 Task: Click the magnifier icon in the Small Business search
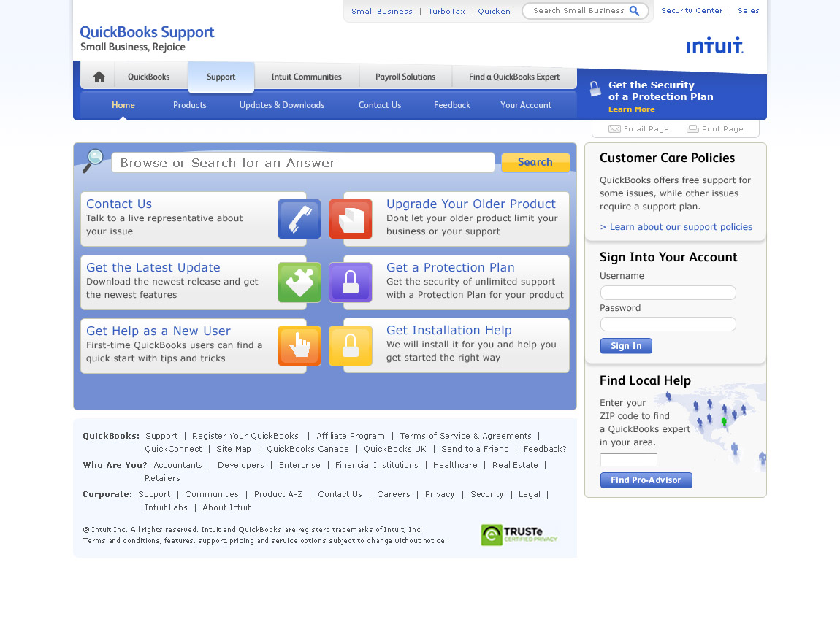[634, 11]
